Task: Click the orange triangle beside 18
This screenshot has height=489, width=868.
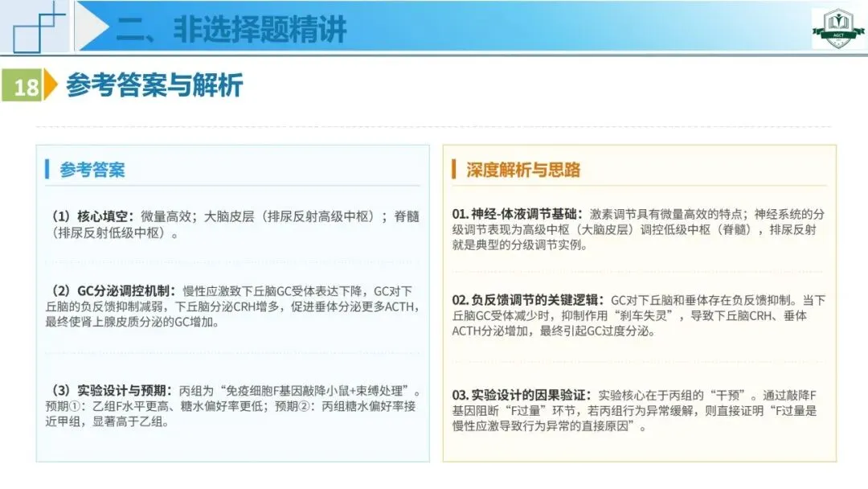Action: [x=51, y=84]
